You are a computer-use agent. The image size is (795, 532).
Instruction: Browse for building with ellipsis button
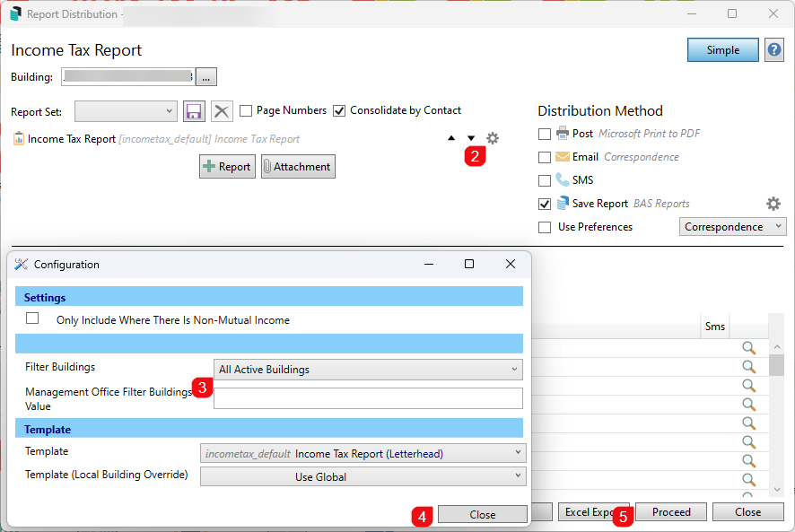205,77
